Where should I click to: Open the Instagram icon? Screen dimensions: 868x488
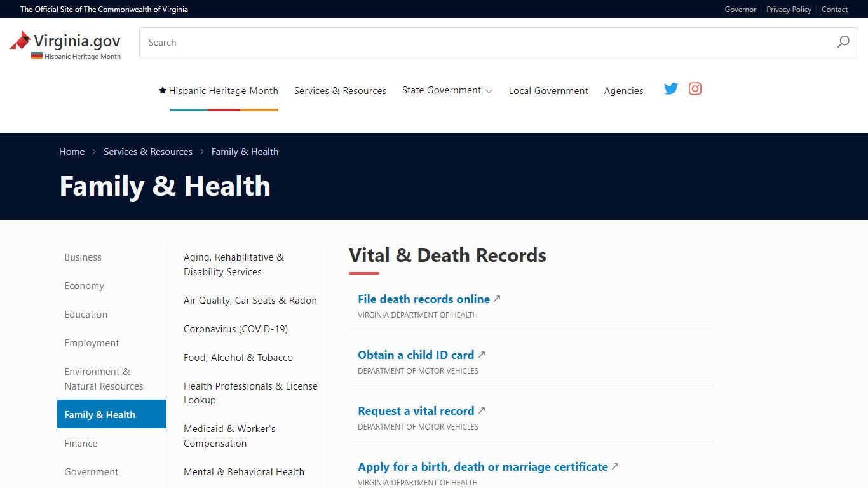[x=695, y=89]
